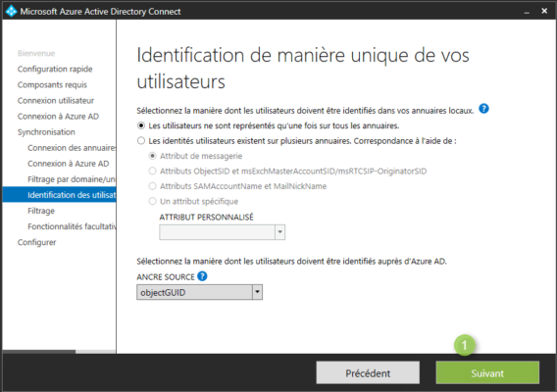The image size is (557, 392).
Task: Minimize the Azure AD Connect window
Action: pyautogui.click(x=527, y=12)
